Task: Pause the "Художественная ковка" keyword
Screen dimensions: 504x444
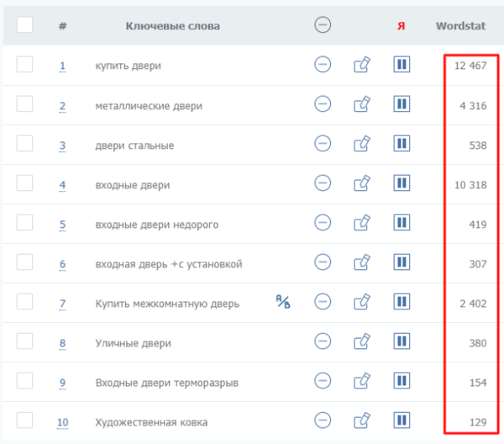Action: pyautogui.click(x=402, y=420)
